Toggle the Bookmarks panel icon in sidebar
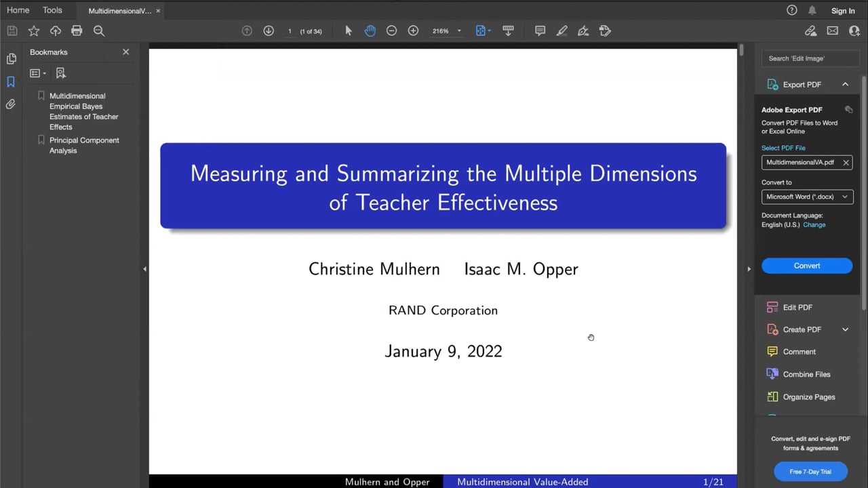This screenshot has height=488, width=868. [x=11, y=82]
